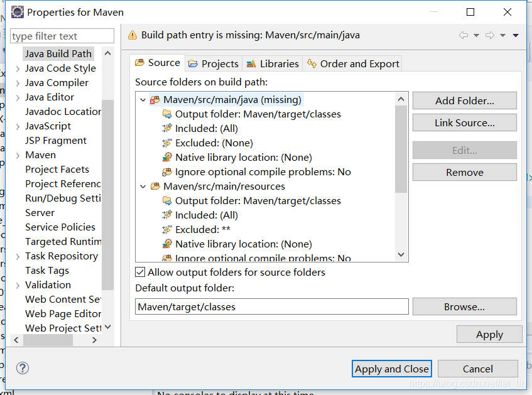Viewport: 532px width, 395px height.
Task: Click the Link Source... button
Action: (465, 122)
